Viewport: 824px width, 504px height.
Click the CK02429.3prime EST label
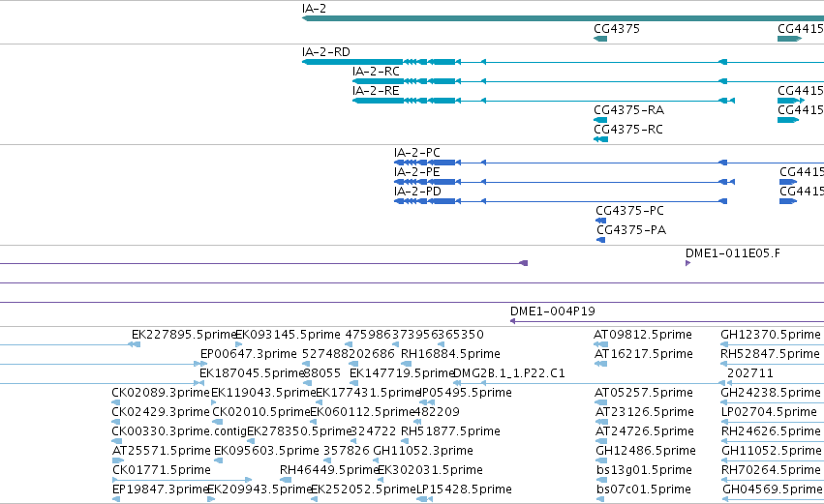pyautogui.click(x=161, y=412)
